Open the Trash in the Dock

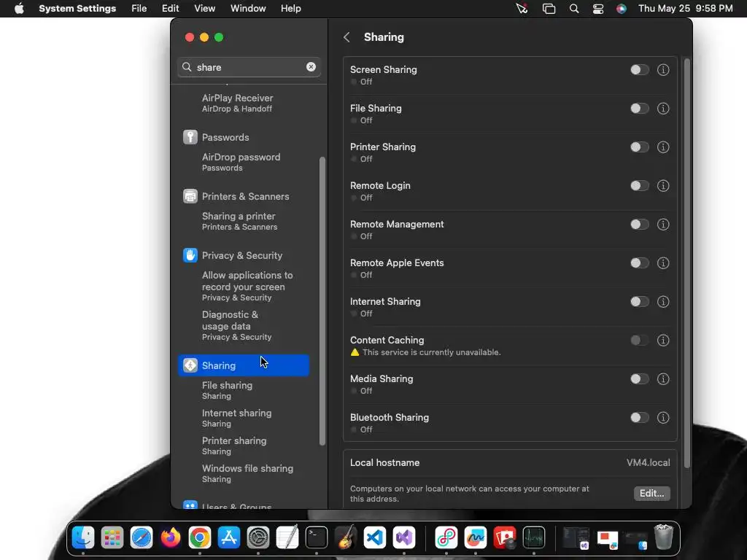(x=663, y=537)
